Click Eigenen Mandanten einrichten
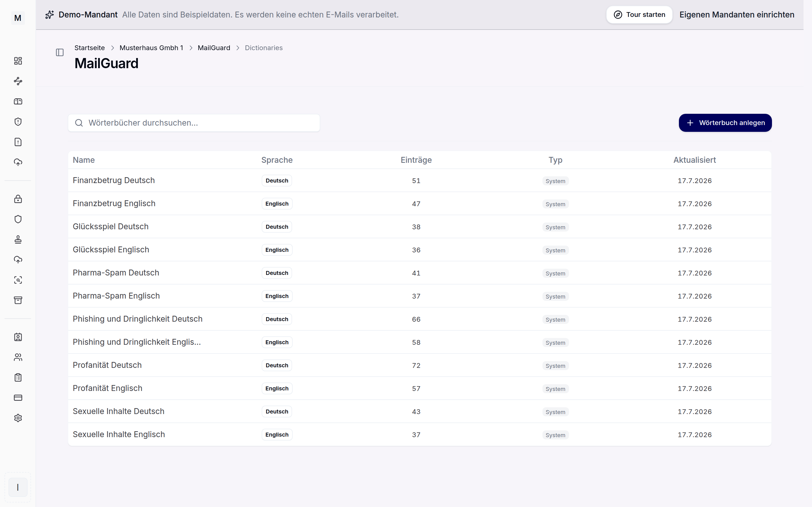The image size is (812, 507). point(737,15)
